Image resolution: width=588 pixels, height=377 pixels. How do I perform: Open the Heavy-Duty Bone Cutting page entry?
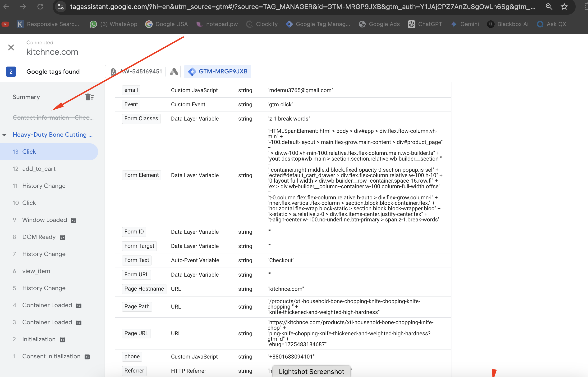click(53, 135)
